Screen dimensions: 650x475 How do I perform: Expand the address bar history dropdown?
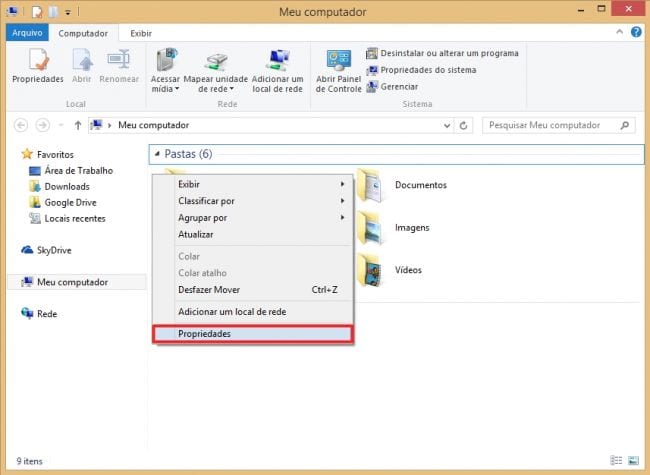pyautogui.click(x=446, y=125)
